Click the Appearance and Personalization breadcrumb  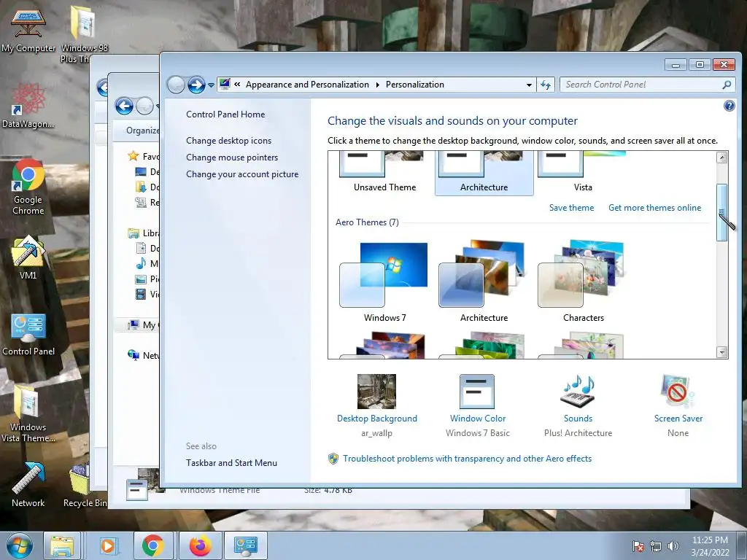coord(307,85)
